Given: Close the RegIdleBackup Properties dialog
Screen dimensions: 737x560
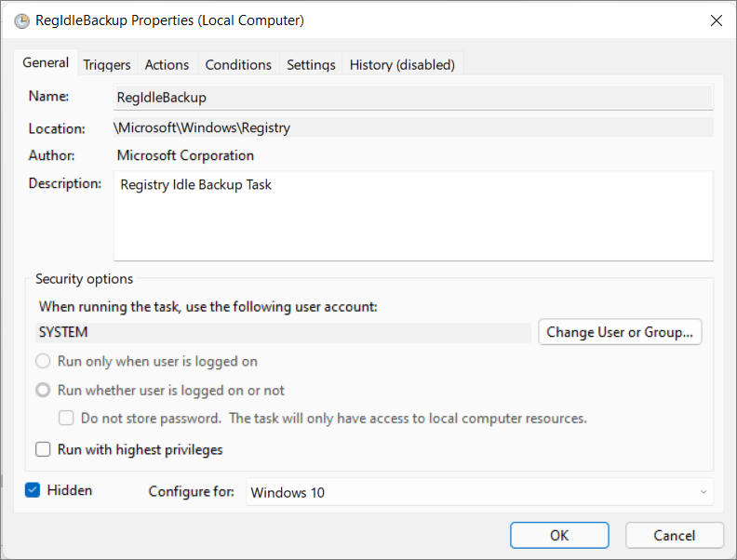Looking at the screenshot, I should click(716, 20).
